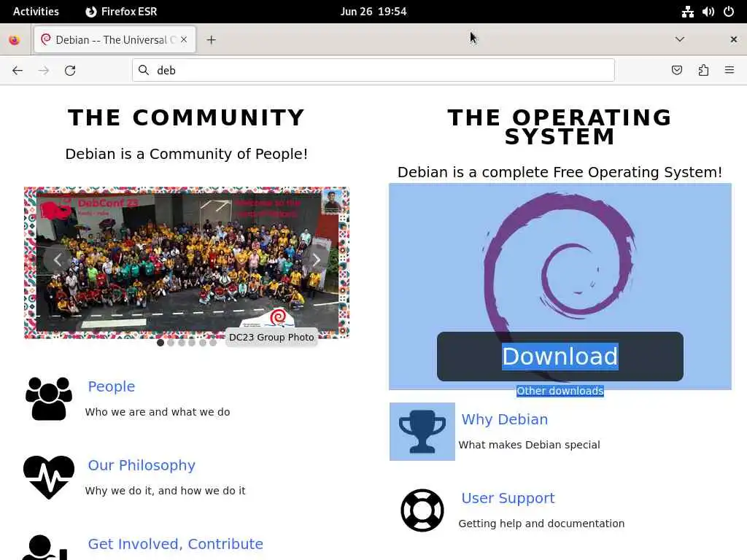Click the Debian swirl logo image
The width and height of the screenshot is (747, 560).
tap(560, 287)
